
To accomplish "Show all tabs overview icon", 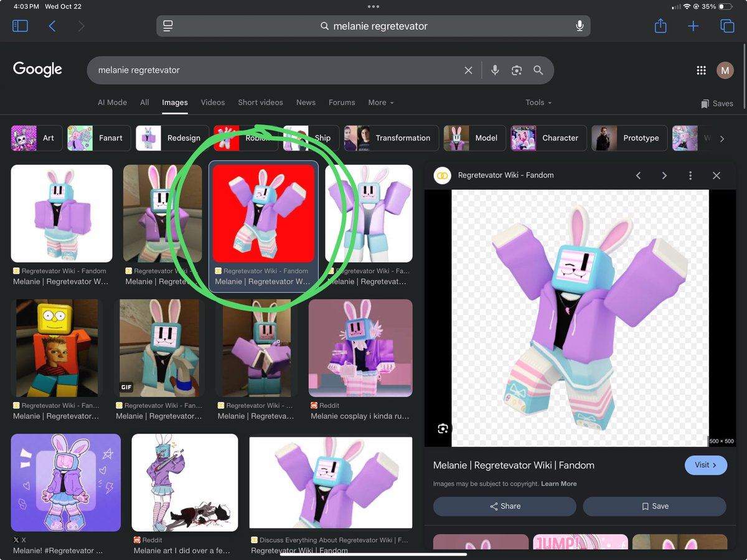I will (726, 26).
